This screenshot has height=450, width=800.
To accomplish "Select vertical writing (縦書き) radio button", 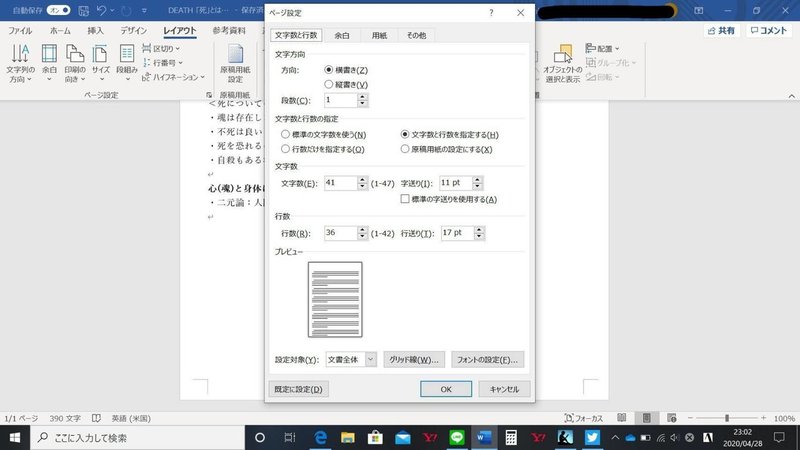I will click(329, 84).
